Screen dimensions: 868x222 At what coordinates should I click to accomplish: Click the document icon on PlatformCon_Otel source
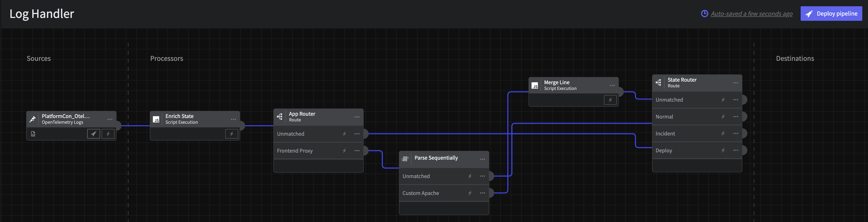[x=33, y=134]
